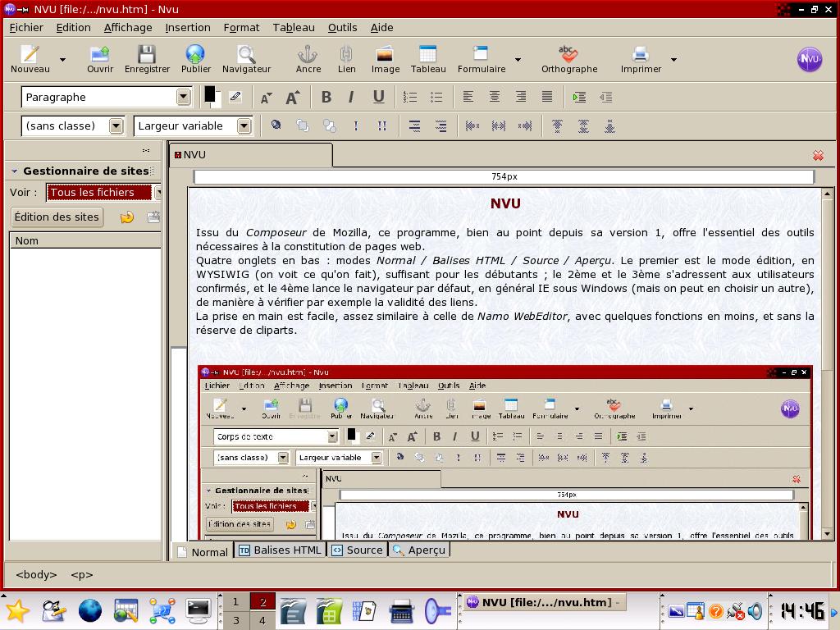Switch to virtual desktop 3 in pager
Image resolution: width=840 pixels, height=630 pixels.
[x=235, y=620]
